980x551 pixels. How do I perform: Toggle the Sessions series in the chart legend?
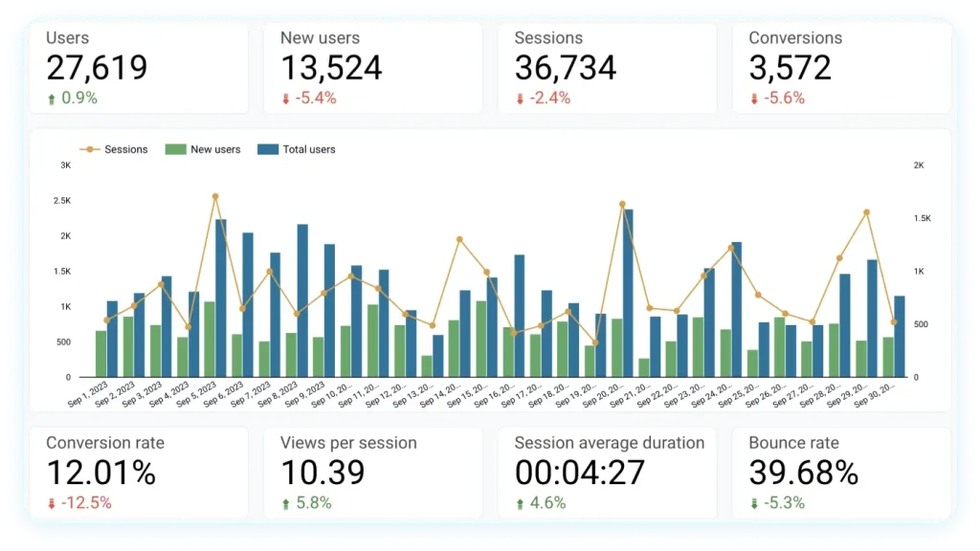pos(114,149)
